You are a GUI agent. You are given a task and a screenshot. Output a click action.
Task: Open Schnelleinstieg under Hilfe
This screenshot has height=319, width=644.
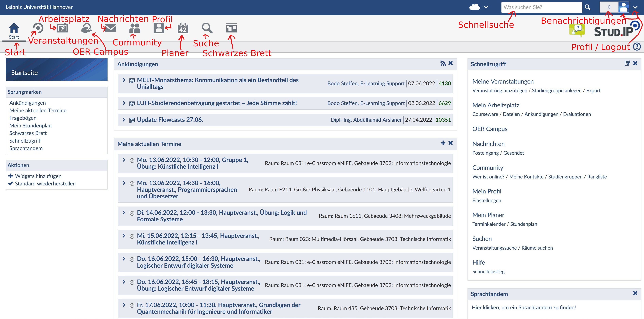coord(489,271)
